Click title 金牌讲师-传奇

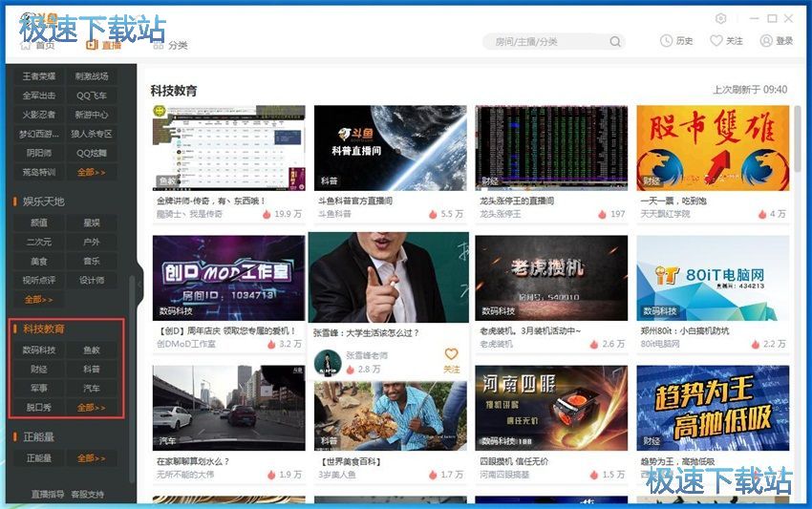[211, 201]
